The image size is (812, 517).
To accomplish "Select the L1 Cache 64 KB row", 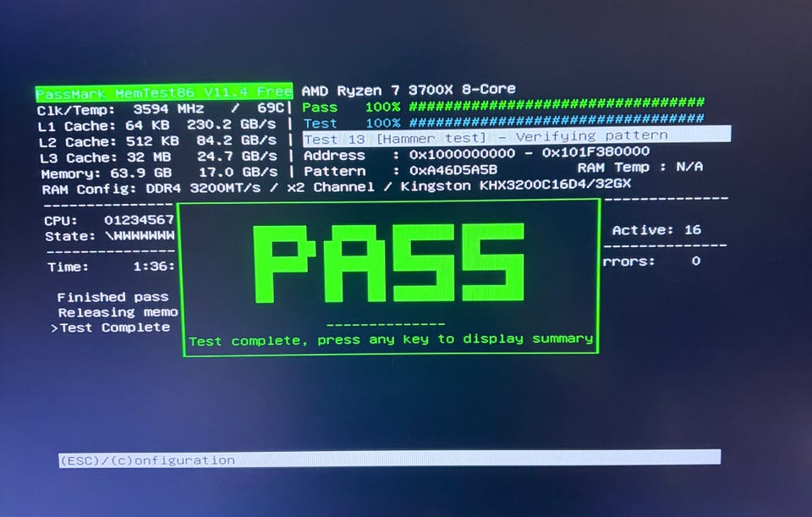I will tap(157, 125).
